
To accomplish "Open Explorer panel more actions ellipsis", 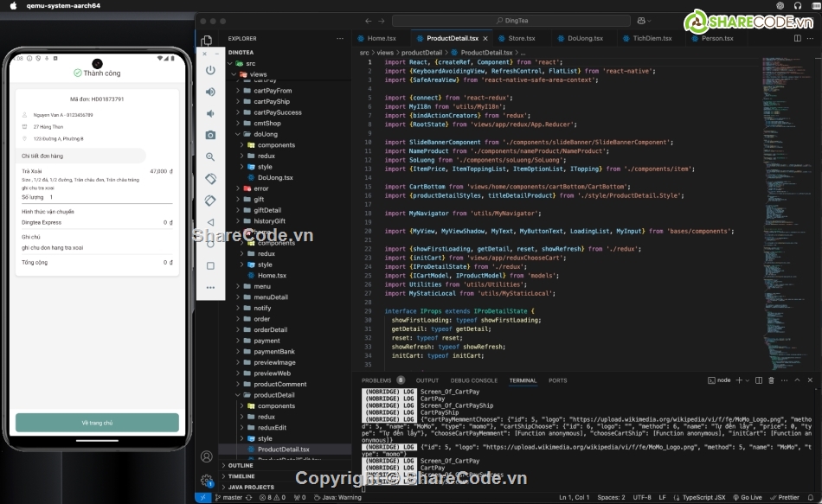I will pyautogui.click(x=340, y=38).
